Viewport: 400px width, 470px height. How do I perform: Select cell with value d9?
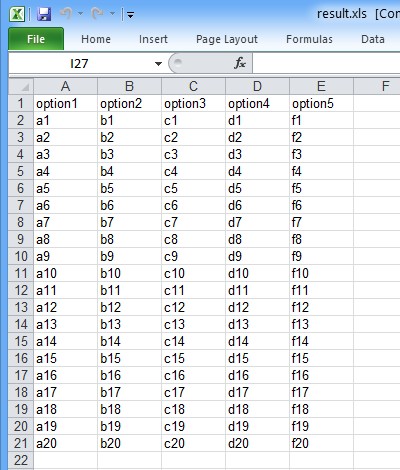pyautogui.click(x=257, y=256)
